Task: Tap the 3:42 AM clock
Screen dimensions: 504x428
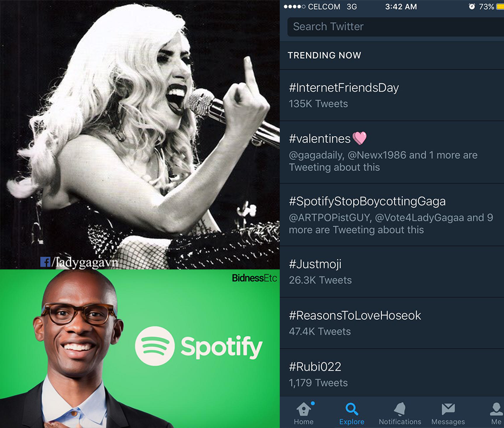Action: click(x=401, y=7)
